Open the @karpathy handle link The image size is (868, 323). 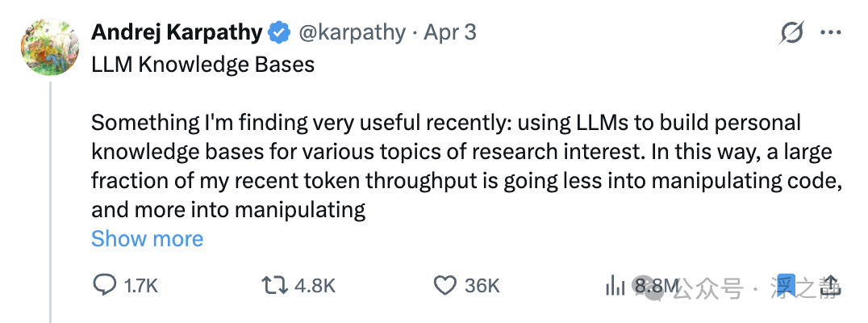[353, 33]
